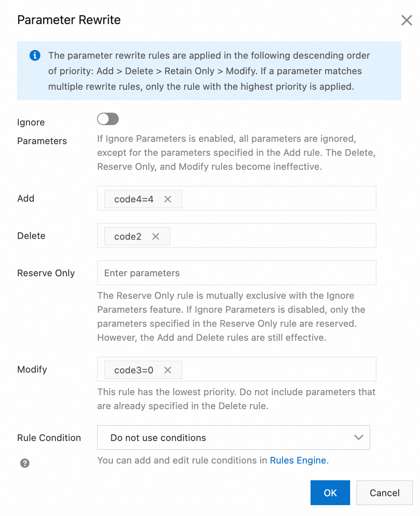Viewport: 420px width, 516px height.
Task: Select the code4=4 tag text
Action: [x=134, y=199]
